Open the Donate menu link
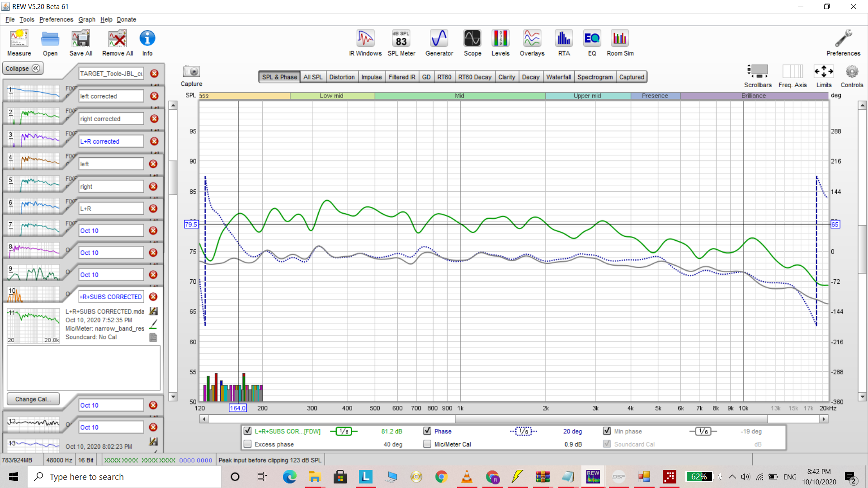The width and height of the screenshot is (868, 488). click(126, 19)
